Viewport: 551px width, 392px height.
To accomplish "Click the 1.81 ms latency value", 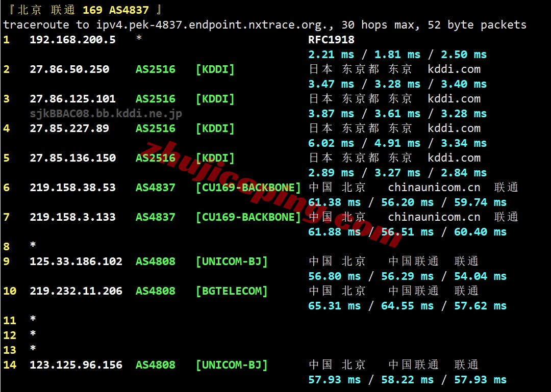I will 397,55.
